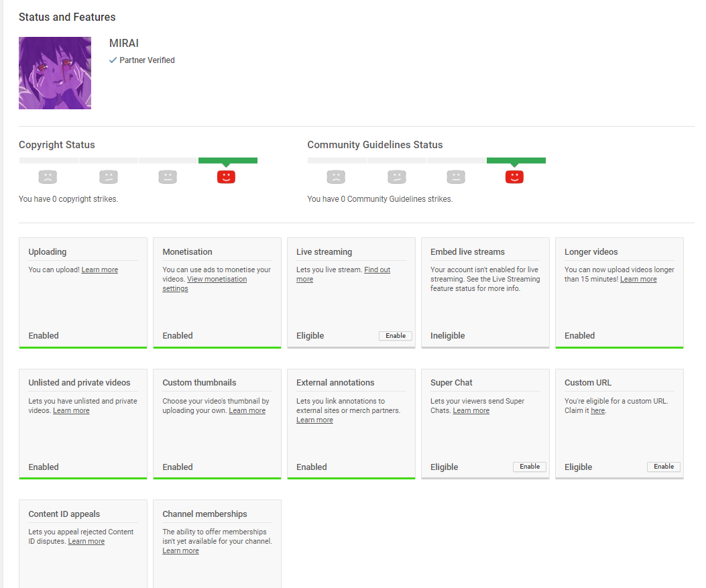
Task: Open Learn more link in Super Chat card
Action: pyautogui.click(x=471, y=410)
